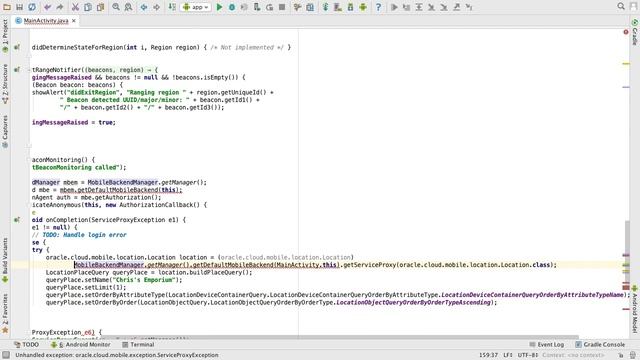Image resolution: width=640 pixels, height=360 pixels.
Task: Run the app with the green play button
Action: (x=219, y=7)
